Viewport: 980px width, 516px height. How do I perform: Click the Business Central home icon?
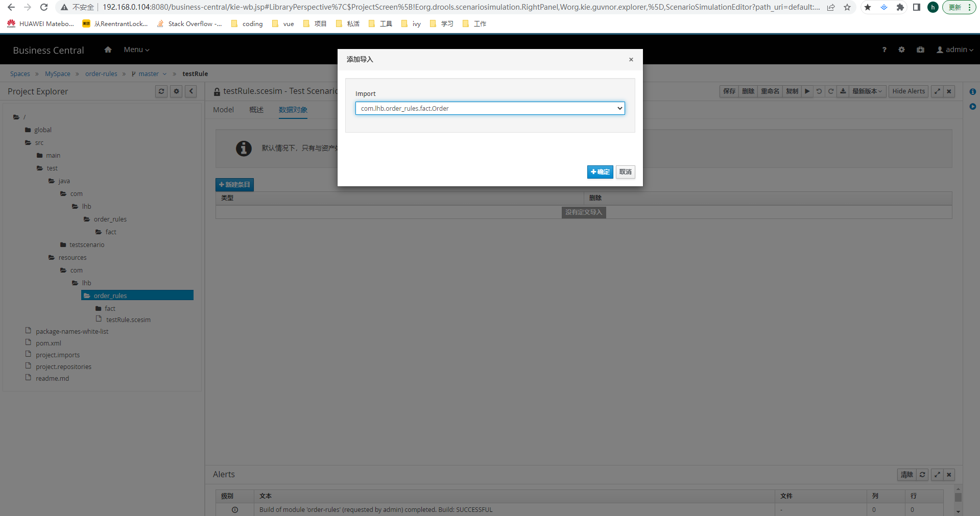coord(108,50)
